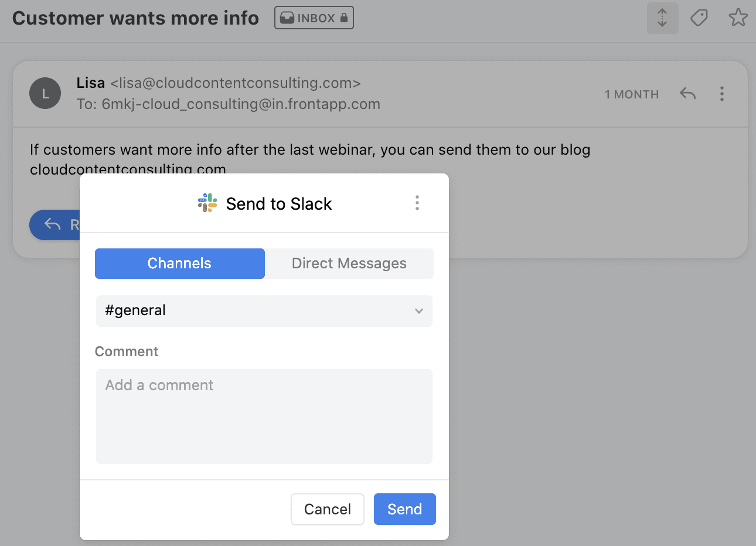The image size is (756, 546).
Task: Click the INBOX label badge
Action: pyautogui.click(x=314, y=18)
